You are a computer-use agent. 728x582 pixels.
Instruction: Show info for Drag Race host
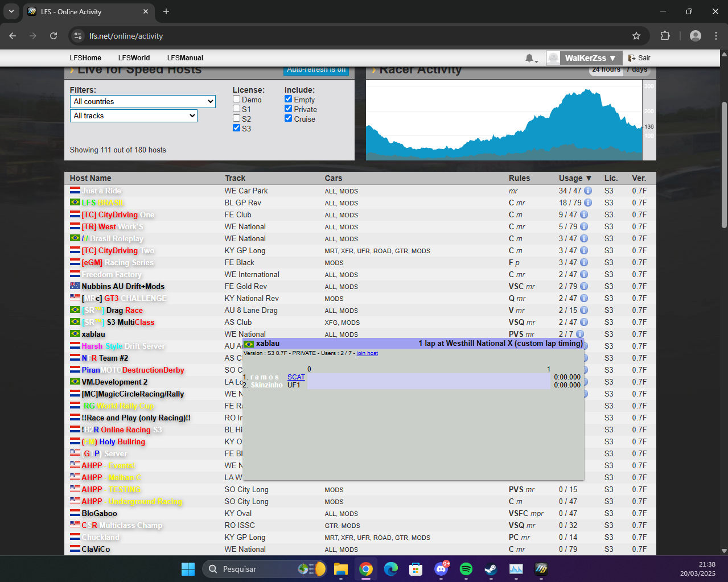pos(584,311)
